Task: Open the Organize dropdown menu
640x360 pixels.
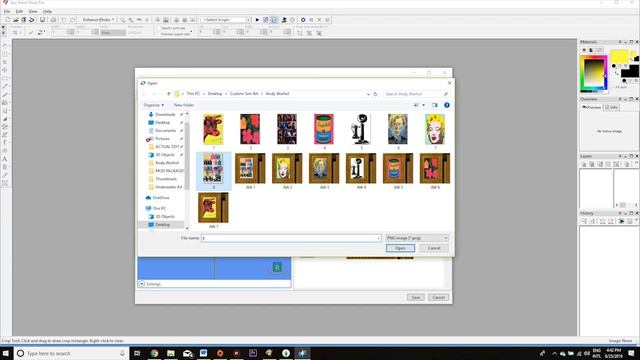Action: tap(153, 105)
